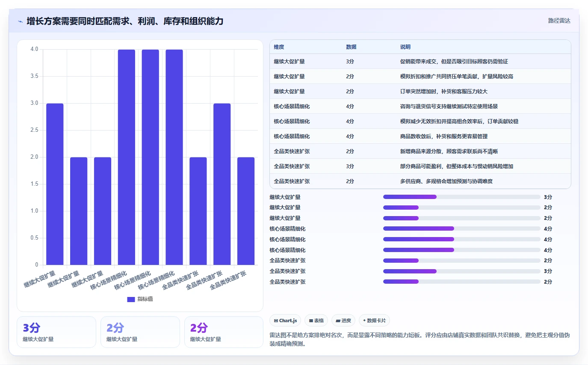Click the 4.0 y-axis label
This screenshot has width=588, height=365.
34,49
